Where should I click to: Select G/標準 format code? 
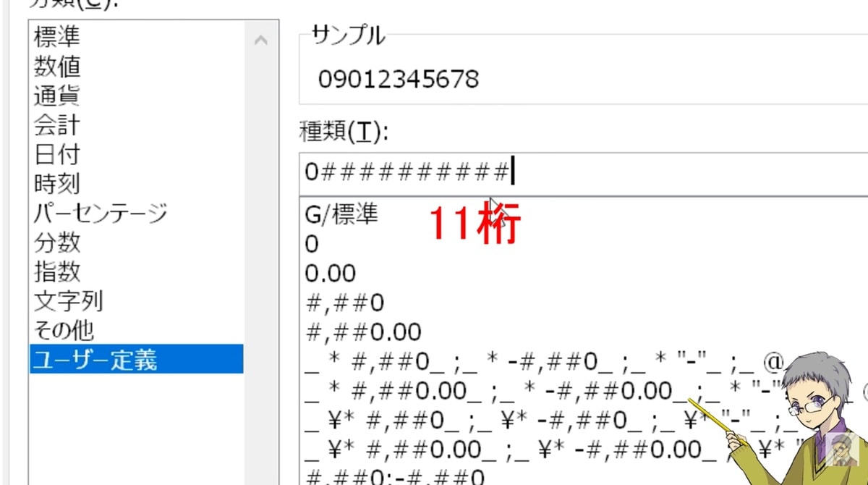(x=341, y=215)
